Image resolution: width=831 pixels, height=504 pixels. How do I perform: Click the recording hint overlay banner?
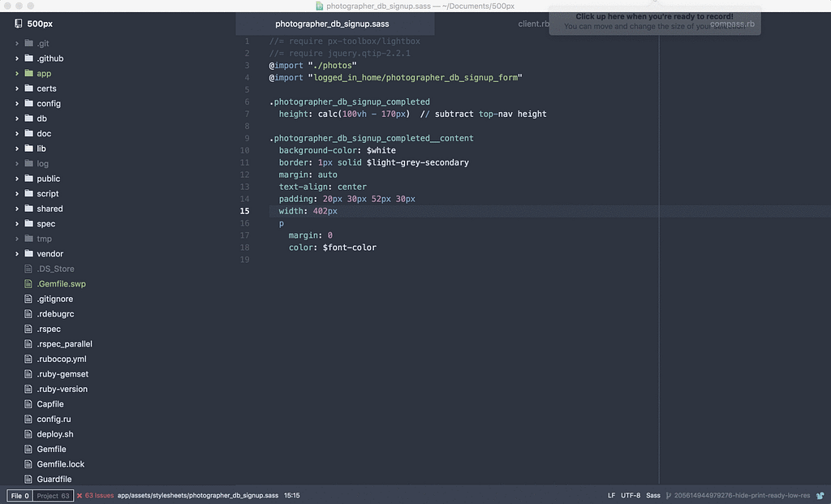(655, 21)
